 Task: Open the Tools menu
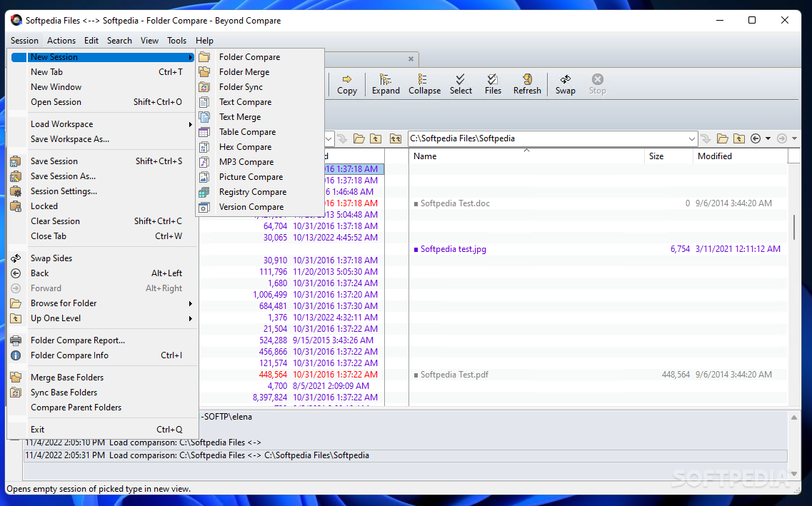tap(176, 41)
